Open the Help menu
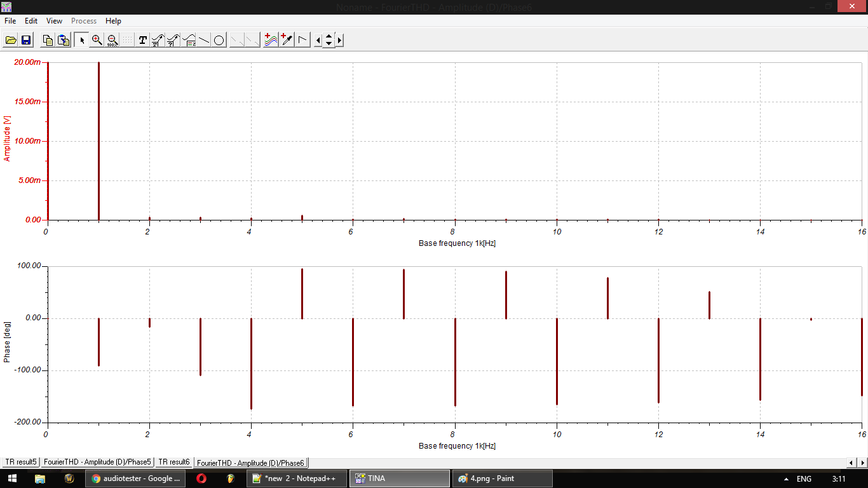The image size is (868, 488). click(113, 21)
